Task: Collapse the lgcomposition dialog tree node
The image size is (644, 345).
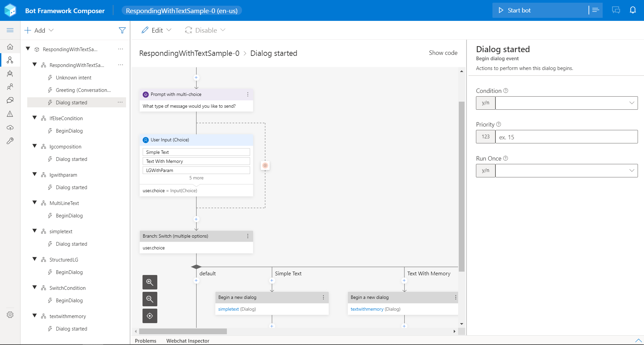Action: 35,146
